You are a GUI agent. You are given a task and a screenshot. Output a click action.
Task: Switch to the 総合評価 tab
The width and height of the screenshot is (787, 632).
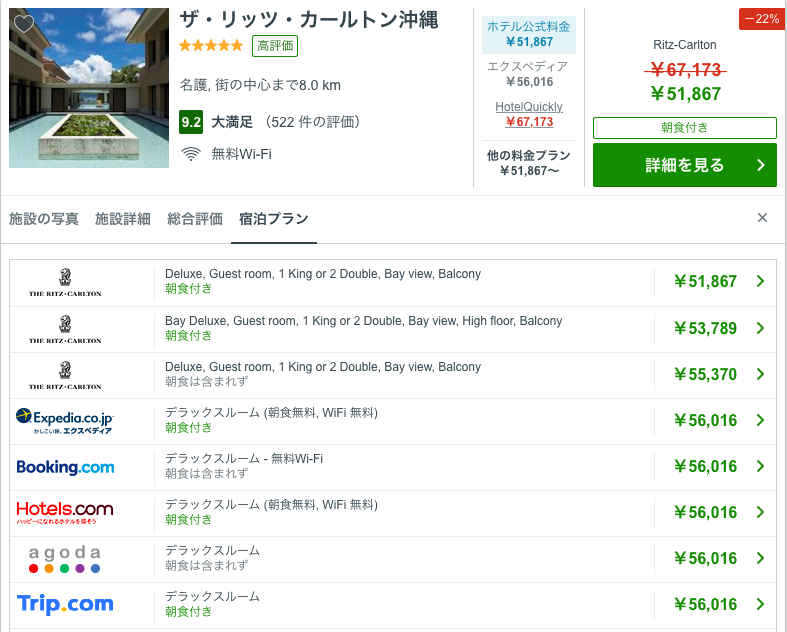pos(195,219)
